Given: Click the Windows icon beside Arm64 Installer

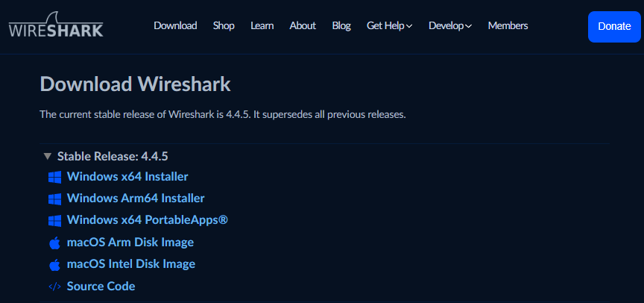Looking at the screenshot, I should tap(54, 199).
